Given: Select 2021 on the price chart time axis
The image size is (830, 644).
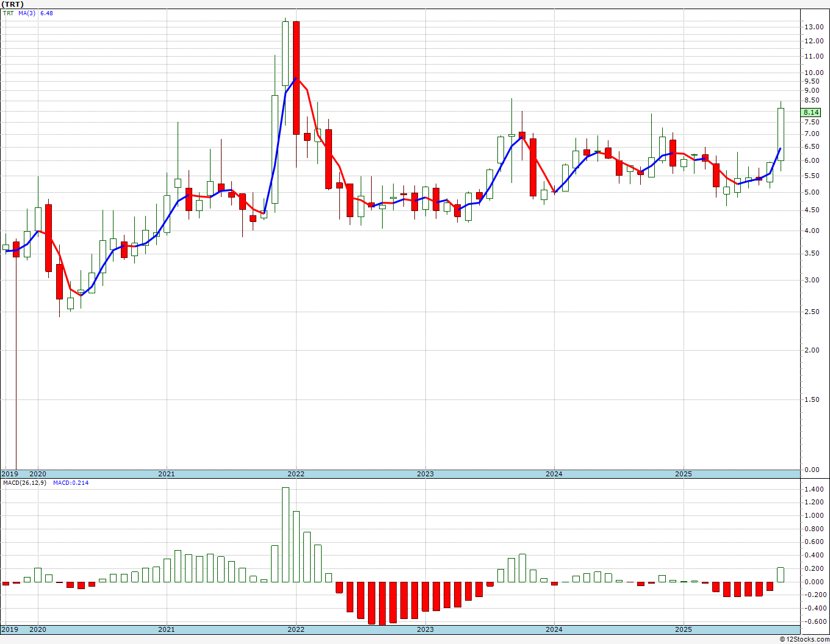Looking at the screenshot, I should (167, 474).
